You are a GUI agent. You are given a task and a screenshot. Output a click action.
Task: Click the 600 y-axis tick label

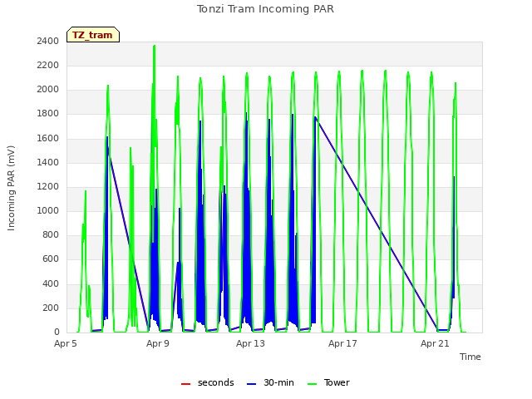(51, 259)
